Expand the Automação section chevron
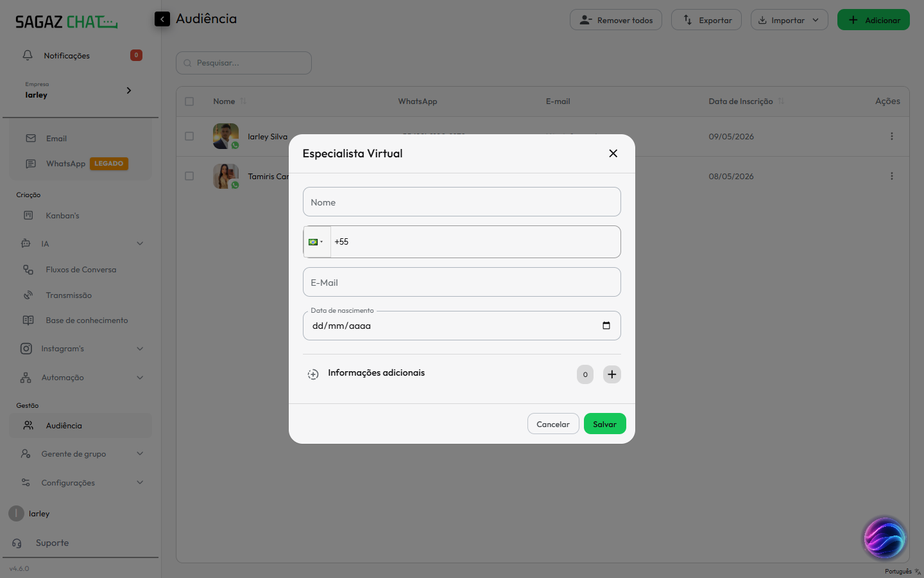The image size is (924, 578). [140, 378]
